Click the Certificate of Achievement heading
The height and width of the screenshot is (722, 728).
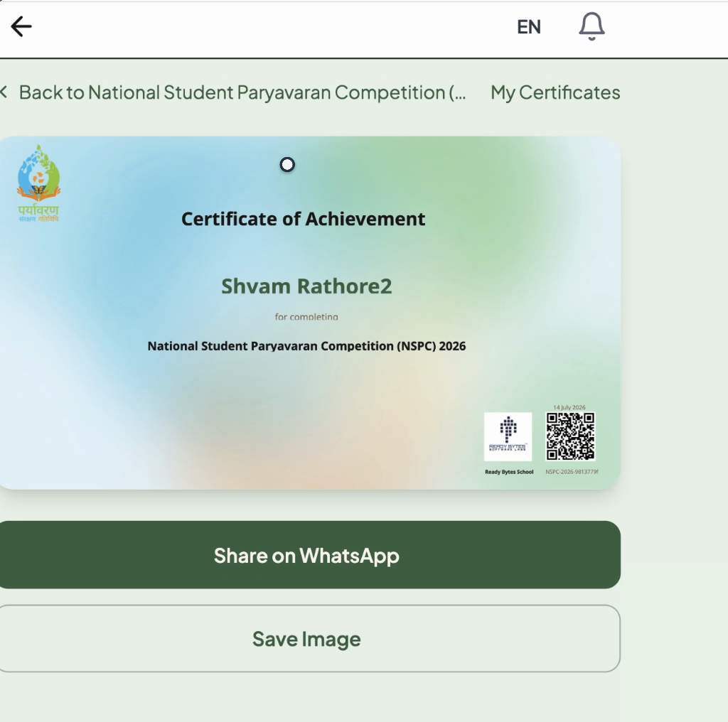click(303, 219)
